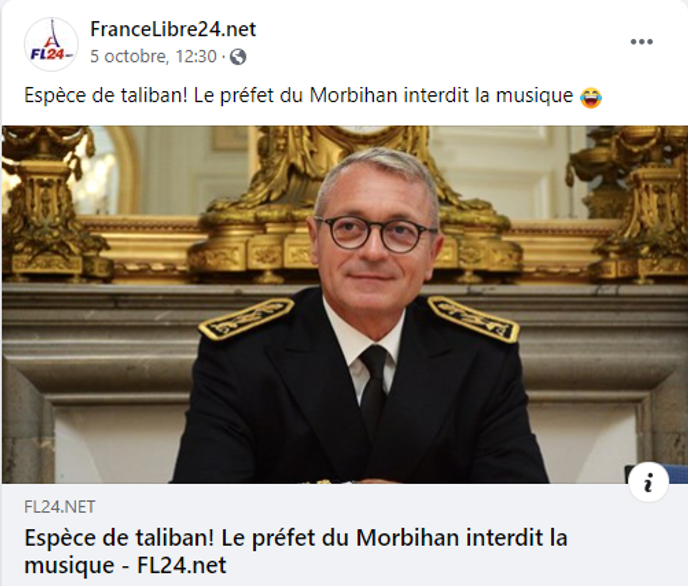Click the prefect's uniform jacket in photo
The image size is (688, 586).
360,395
